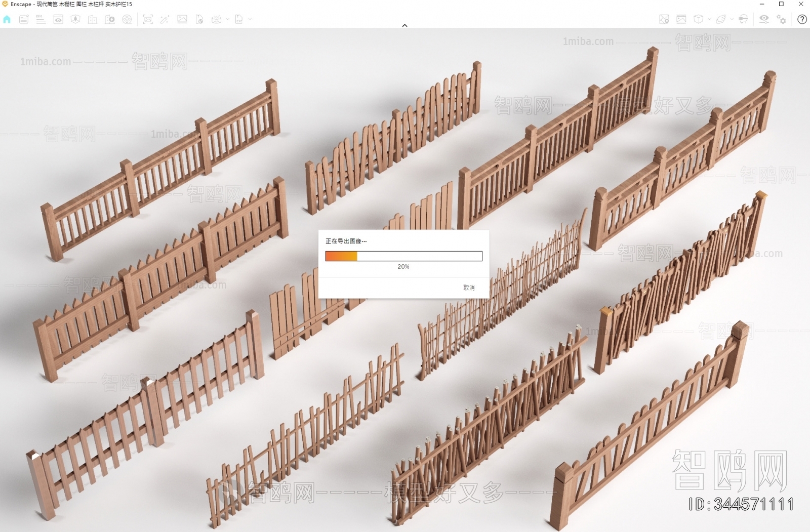Screen dimensions: 810x532
Task: Click 取消 to cancel image export
Action: pyautogui.click(x=469, y=288)
